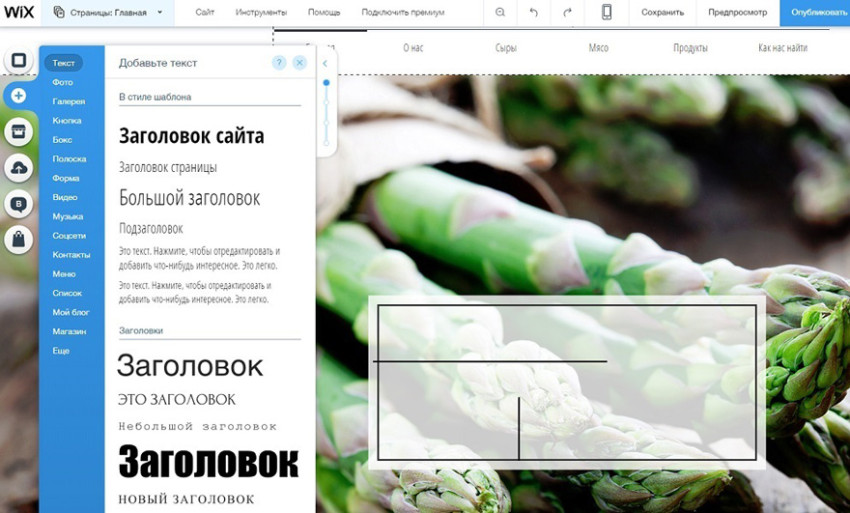850x513 pixels.
Task: Collapse the side ruler chevron arrow
Action: coord(325,63)
